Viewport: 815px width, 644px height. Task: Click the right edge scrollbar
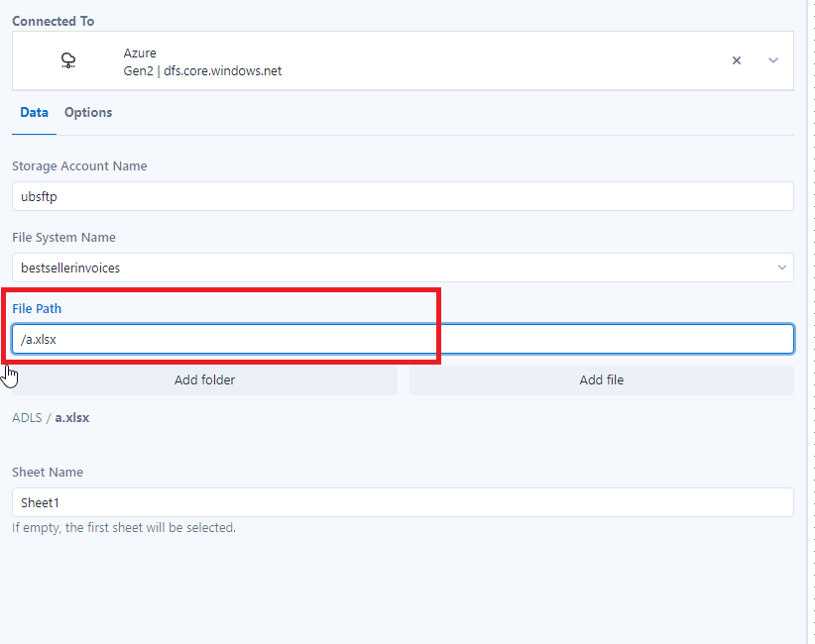click(x=810, y=322)
